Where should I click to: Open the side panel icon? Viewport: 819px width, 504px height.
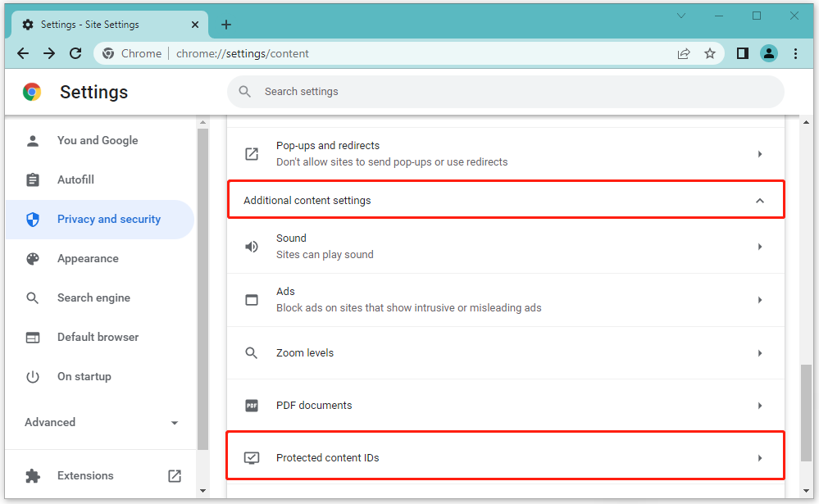pyautogui.click(x=742, y=53)
